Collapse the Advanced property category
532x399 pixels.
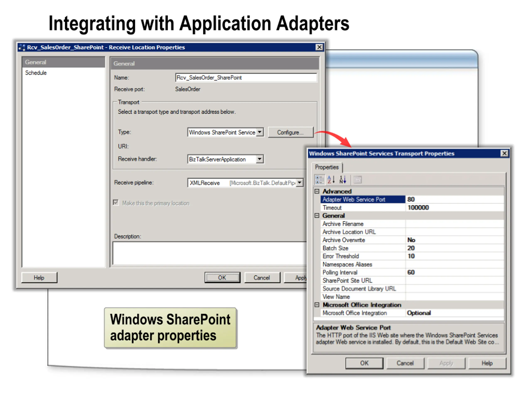pyautogui.click(x=317, y=191)
